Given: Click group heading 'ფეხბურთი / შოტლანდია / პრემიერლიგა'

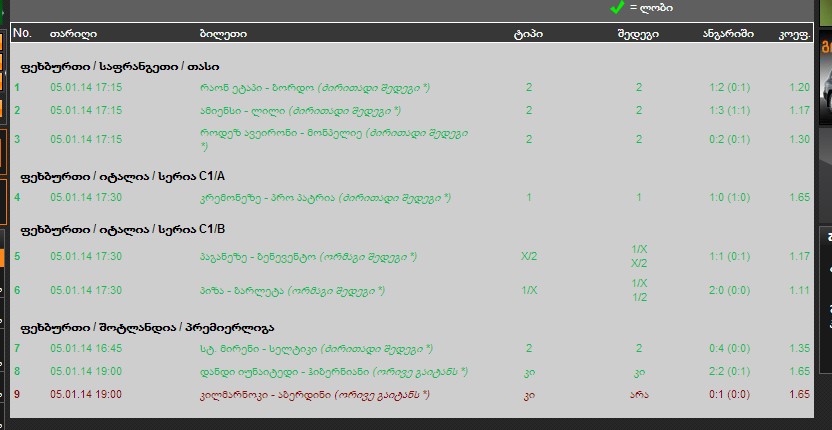Looking at the screenshot, I should click(x=147, y=328).
